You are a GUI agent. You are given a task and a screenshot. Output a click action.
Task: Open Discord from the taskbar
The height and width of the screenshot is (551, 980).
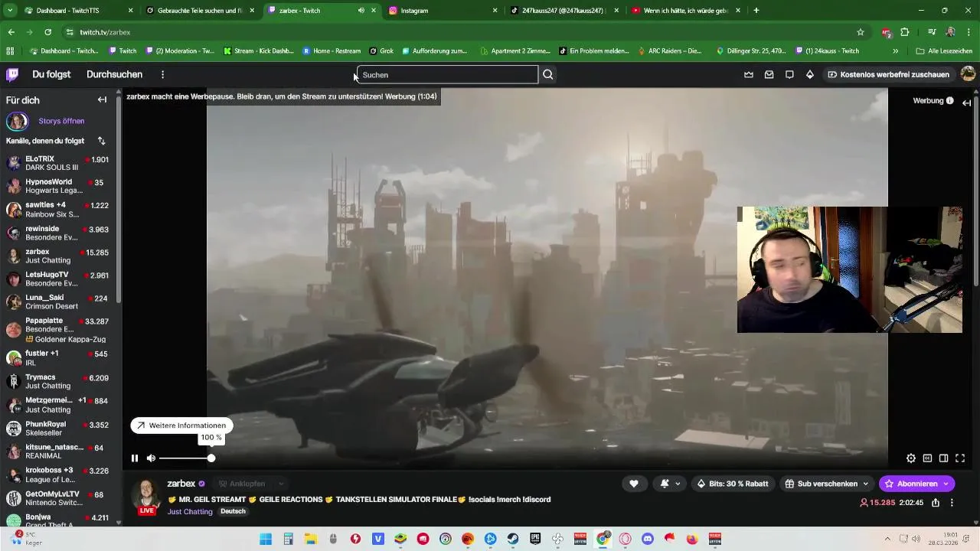point(648,539)
